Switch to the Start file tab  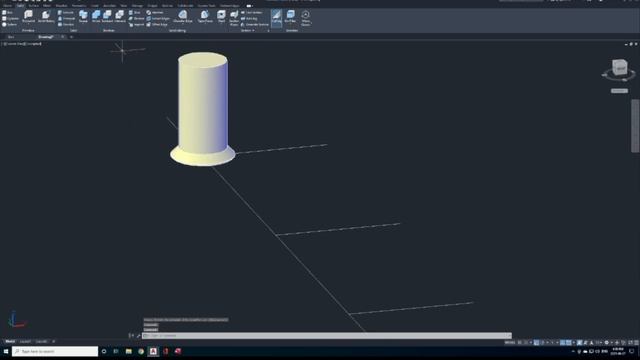pos(11,37)
